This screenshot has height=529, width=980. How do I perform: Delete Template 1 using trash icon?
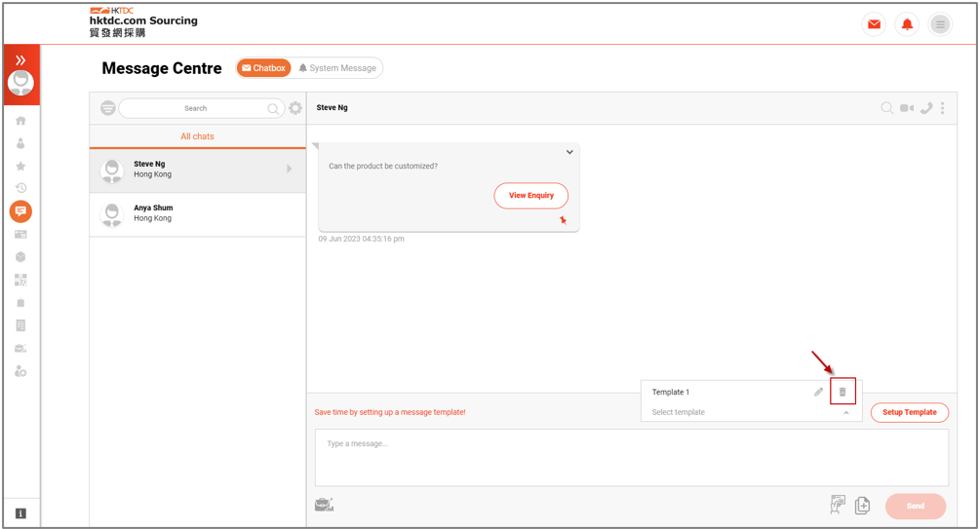pyautogui.click(x=842, y=392)
